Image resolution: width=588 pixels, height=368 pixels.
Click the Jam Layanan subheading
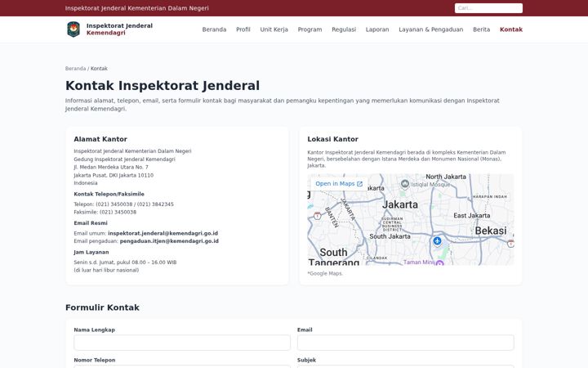coord(91,253)
